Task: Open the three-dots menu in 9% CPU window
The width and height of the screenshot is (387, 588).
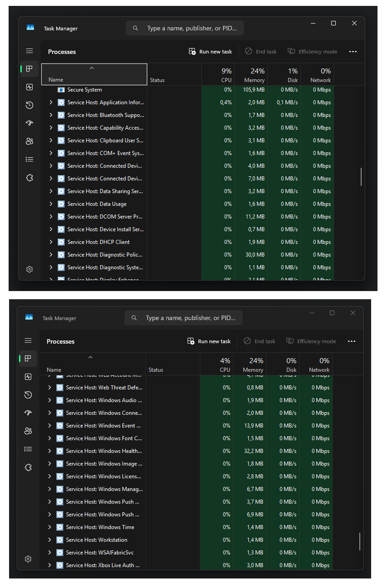Action: coord(353,52)
